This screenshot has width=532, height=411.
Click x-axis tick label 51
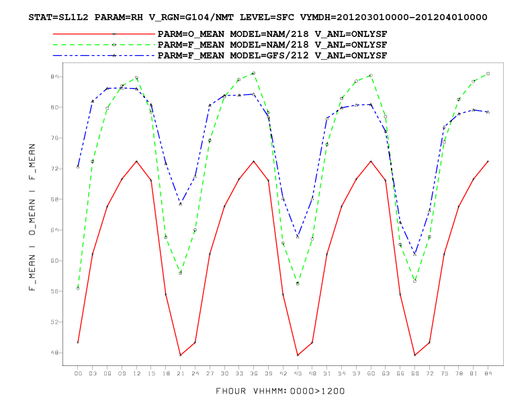click(x=327, y=373)
